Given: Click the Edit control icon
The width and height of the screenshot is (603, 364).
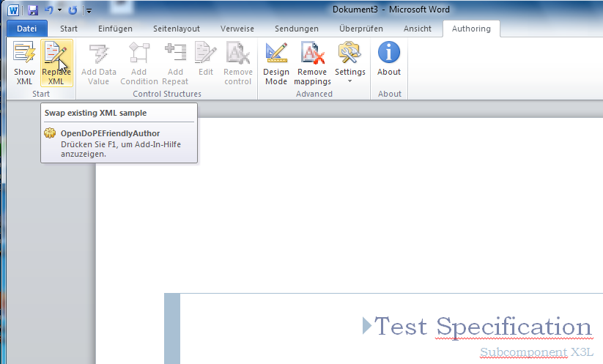Looking at the screenshot, I should 206,53.
